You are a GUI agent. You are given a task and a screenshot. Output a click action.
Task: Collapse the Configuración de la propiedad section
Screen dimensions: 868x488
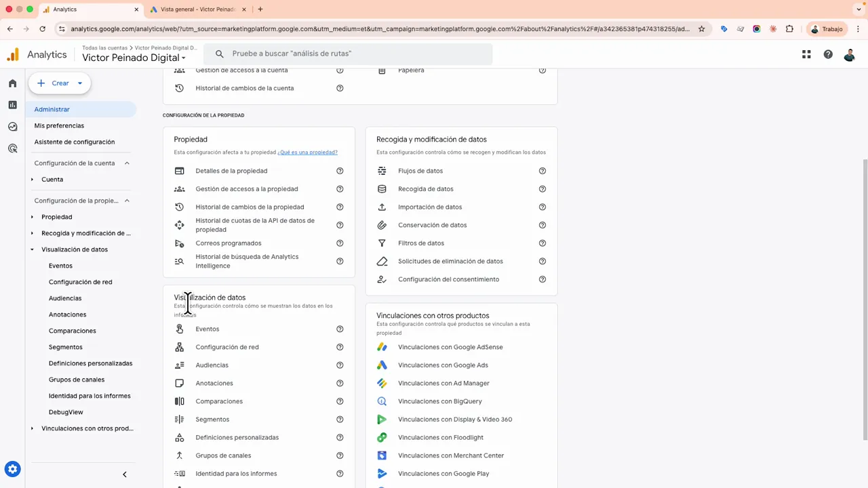(x=127, y=201)
